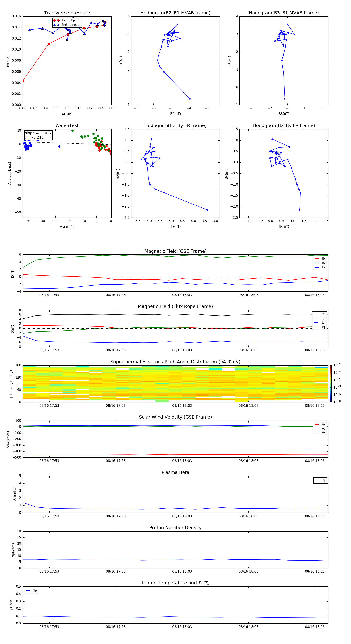Select the 'Vz' velocity legend entry
The height and width of the screenshot is (644, 351).
point(320,433)
